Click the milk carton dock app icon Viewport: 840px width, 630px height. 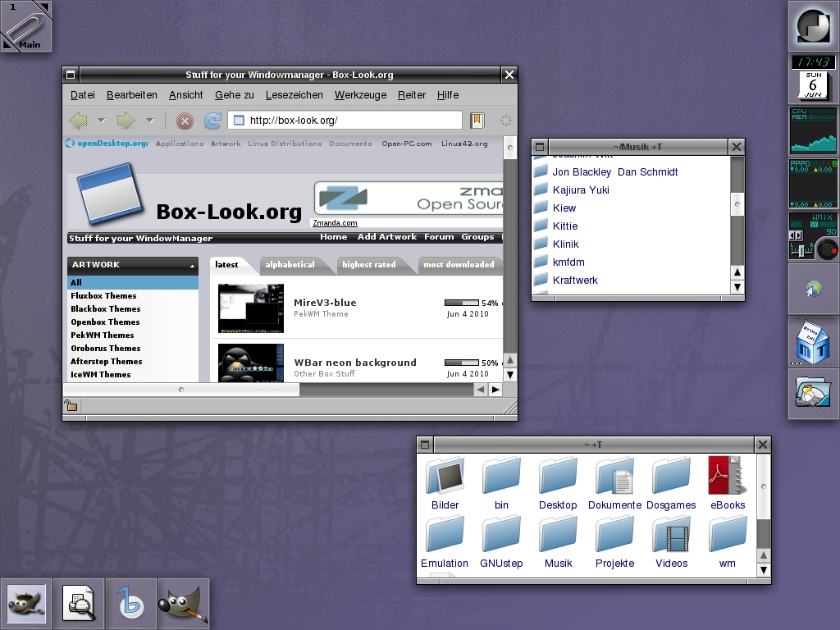click(813, 341)
